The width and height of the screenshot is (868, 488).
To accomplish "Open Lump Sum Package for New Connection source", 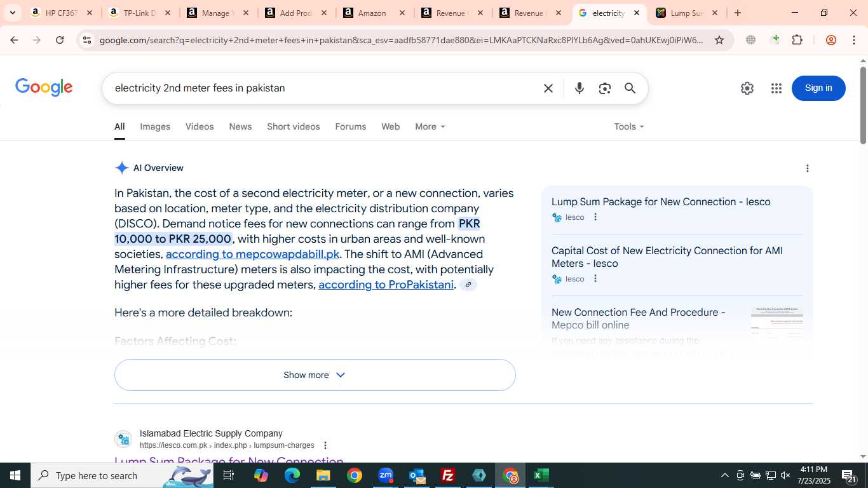I will coord(661,202).
